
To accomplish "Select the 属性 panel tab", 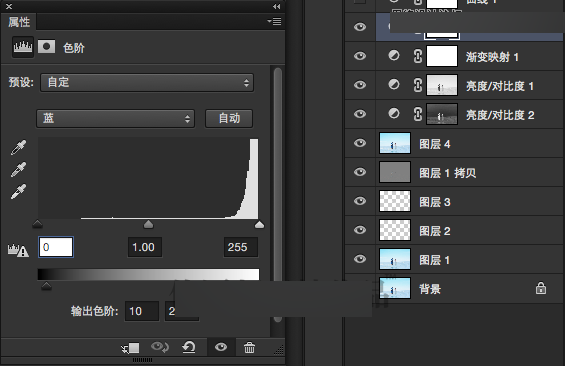I will (x=19, y=22).
